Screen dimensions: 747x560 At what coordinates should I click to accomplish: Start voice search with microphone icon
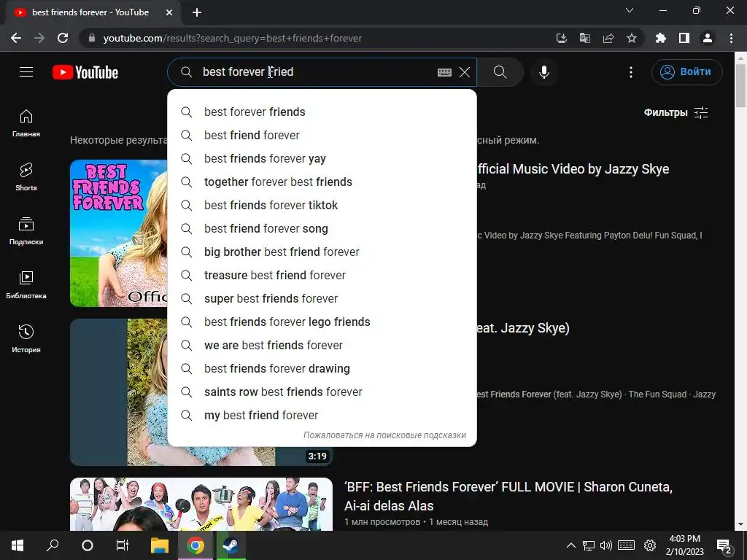pyautogui.click(x=544, y=72)
